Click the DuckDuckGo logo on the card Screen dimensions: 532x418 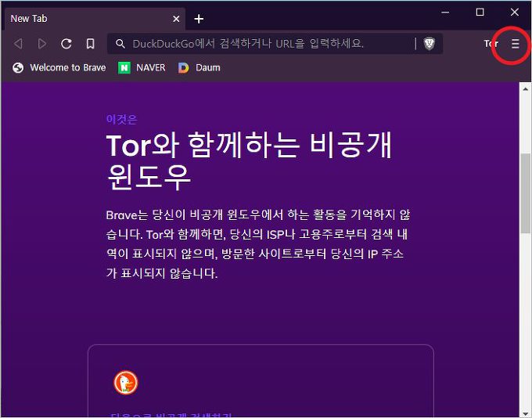[x=125, y=382]
